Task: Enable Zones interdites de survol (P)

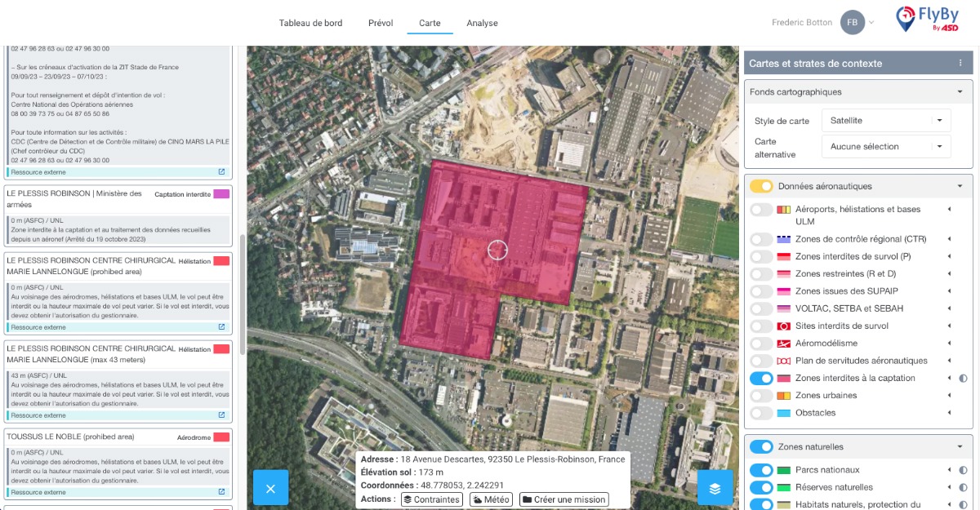Action: (x=761, y=256)
